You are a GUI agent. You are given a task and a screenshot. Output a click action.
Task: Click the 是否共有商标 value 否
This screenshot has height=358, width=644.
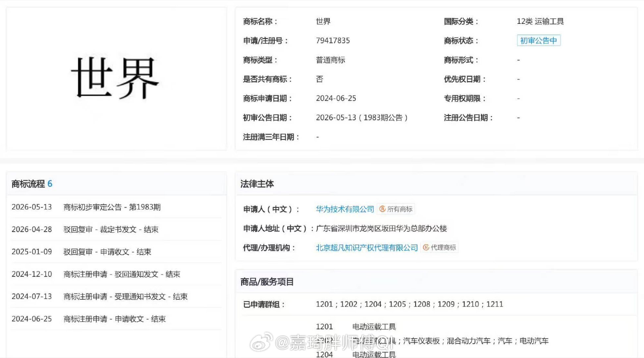[x=319, y=79]
